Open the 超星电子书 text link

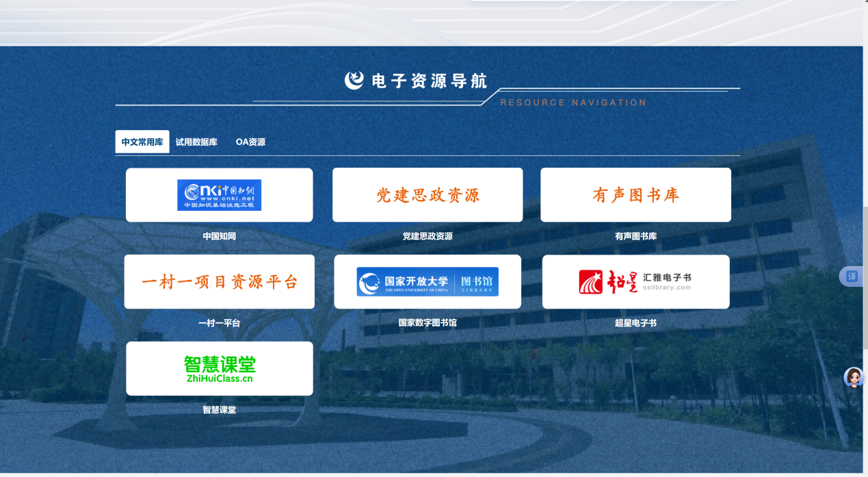635,323
